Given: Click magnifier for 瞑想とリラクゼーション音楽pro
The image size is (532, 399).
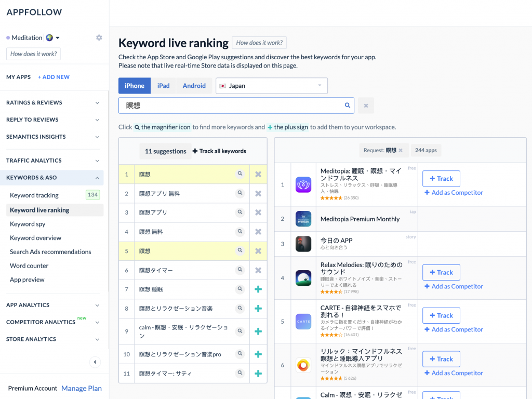Looking at the screenshot, I should 240,353.
